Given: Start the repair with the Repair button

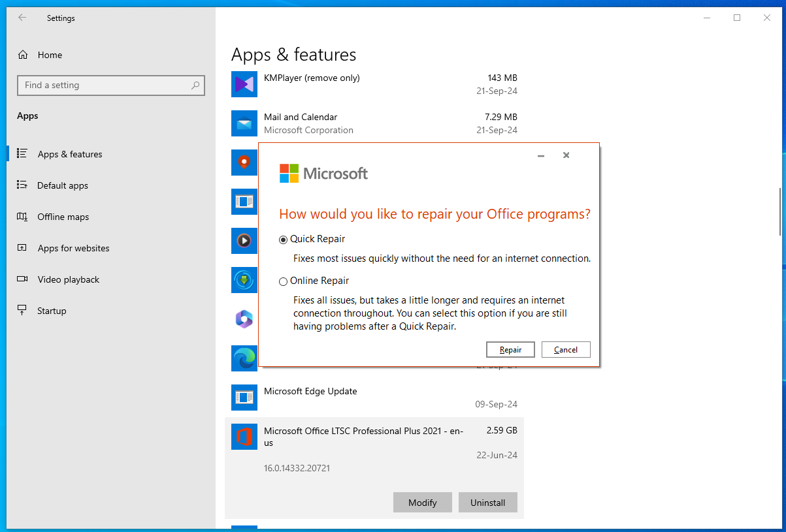Looking at the screenshot, I should [510, 350].
